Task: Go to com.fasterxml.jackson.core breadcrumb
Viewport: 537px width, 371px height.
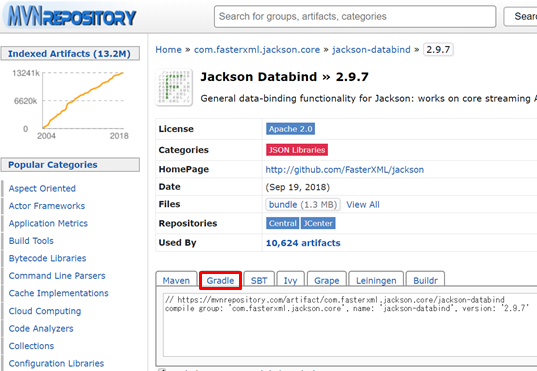Action: 257,50
